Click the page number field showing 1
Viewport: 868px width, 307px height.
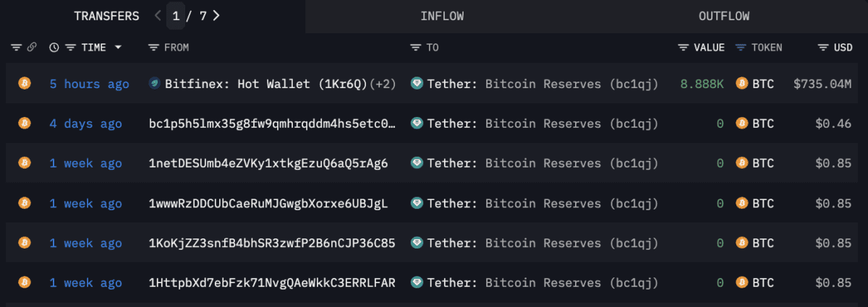(x=176, y=15)
